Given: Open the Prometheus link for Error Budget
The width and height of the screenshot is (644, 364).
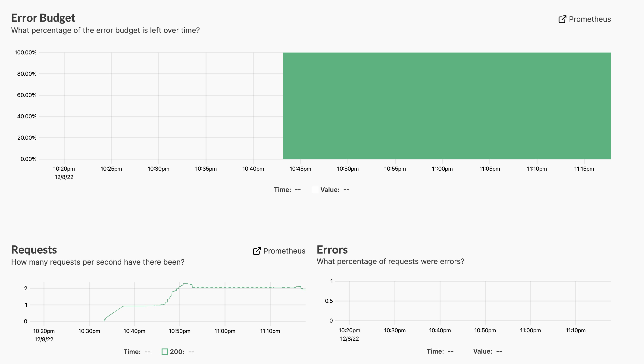Looking at the screenshot, I should point(590,19).
